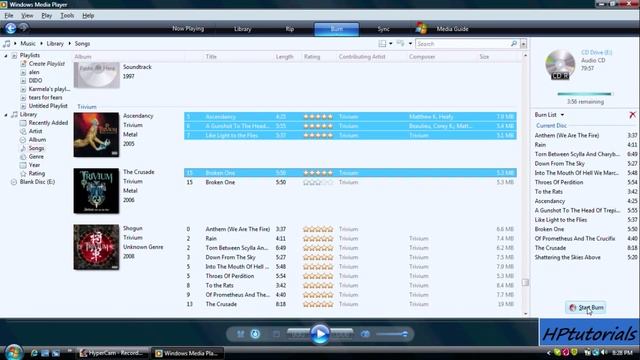This screenshot has width=640, height=360.
Task: Expand the Library breadcrumb arrow
Action: pos(41,43)
